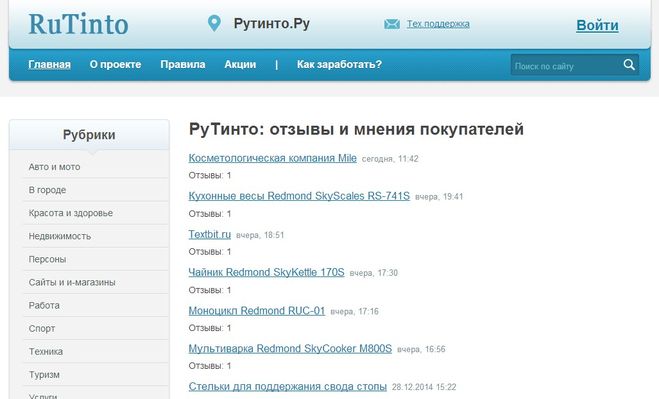Click the location pin icon
The width and height of the screenshot is (659, 399).
tap(214, 24)
